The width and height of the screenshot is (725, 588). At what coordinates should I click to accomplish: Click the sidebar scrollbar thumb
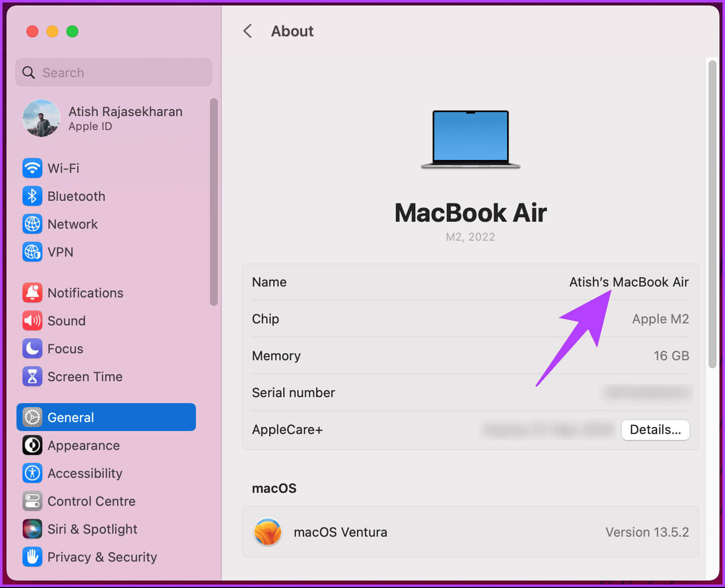pyautogui.click(x=214, y=202)
